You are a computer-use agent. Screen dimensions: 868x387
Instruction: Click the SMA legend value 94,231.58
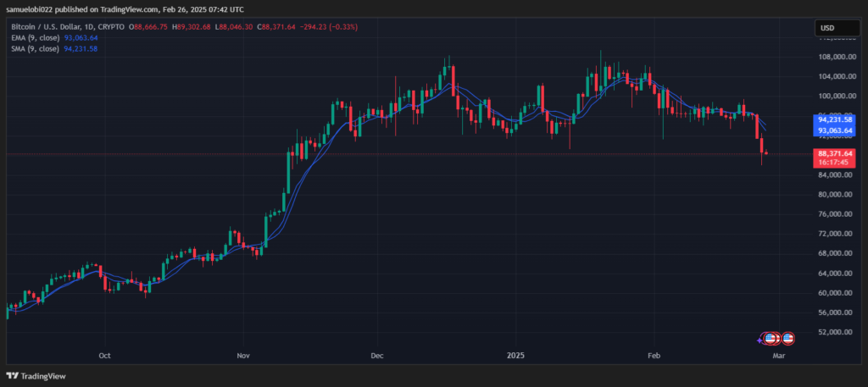pos(81,48)
